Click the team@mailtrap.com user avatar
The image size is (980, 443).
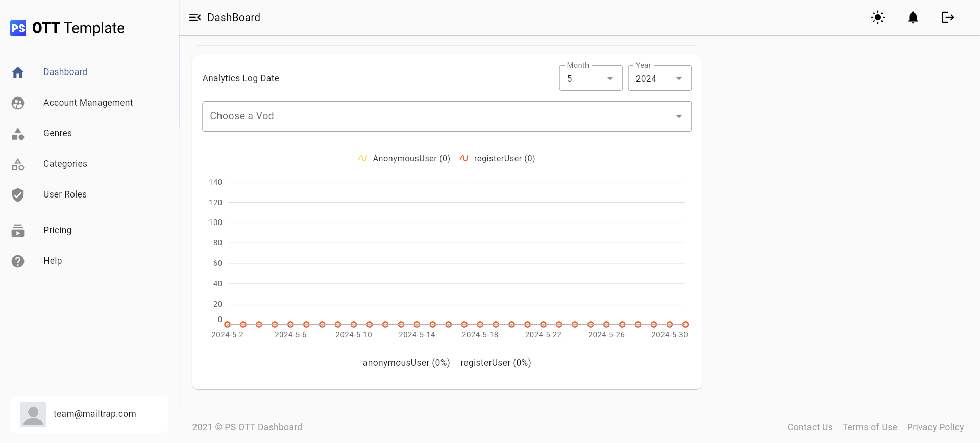33,414
